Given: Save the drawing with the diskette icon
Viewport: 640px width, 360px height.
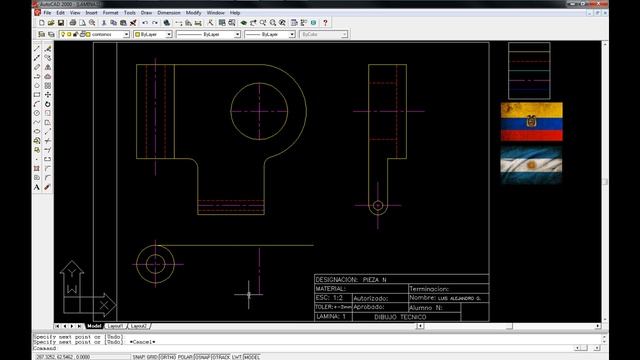Looking at the screenshot, I should 61,23.
